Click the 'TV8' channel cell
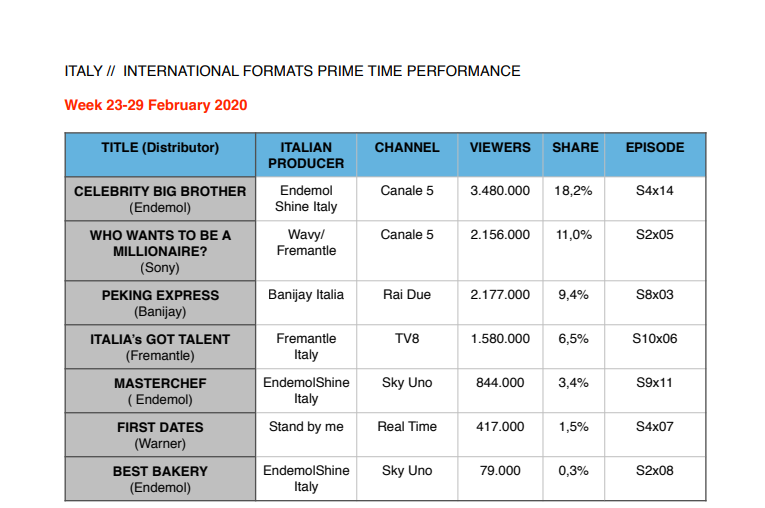 point(407,346)
